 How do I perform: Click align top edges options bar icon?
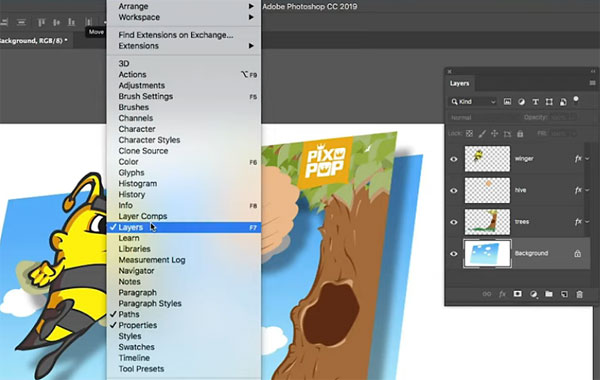[x=41, y=22]
